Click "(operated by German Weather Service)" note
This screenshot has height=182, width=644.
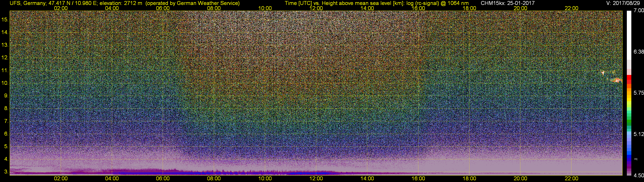click(192, 3)
